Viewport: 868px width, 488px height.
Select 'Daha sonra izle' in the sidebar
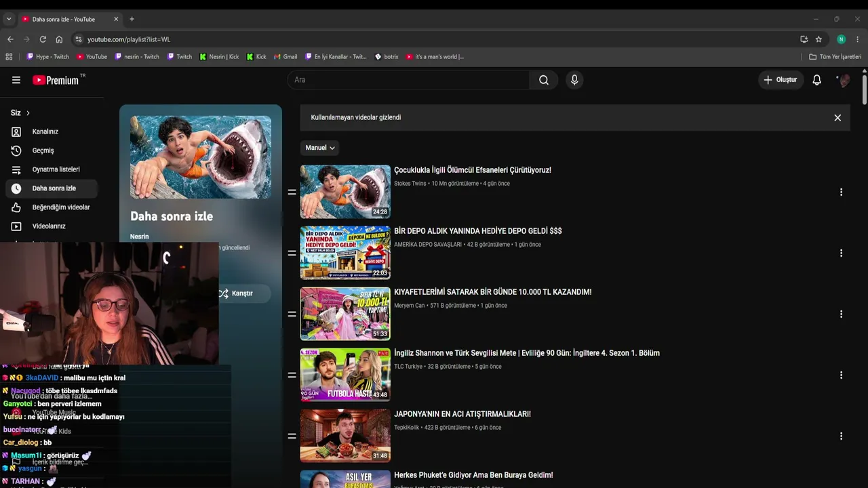(51, 188)
